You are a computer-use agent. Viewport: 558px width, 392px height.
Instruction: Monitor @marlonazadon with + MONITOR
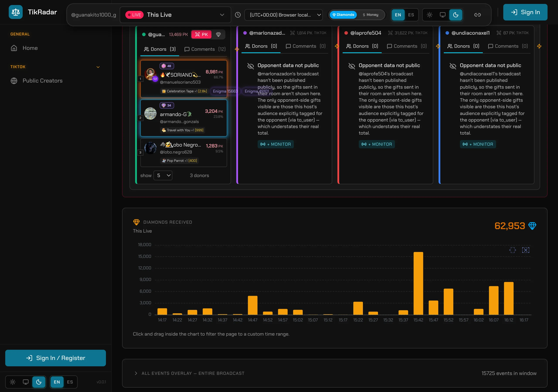point(276,144)
